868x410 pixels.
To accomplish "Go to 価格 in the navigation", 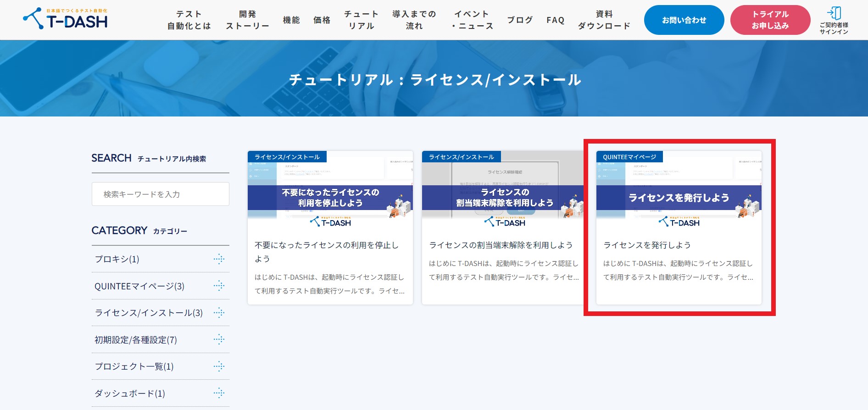I will (322, 20).
